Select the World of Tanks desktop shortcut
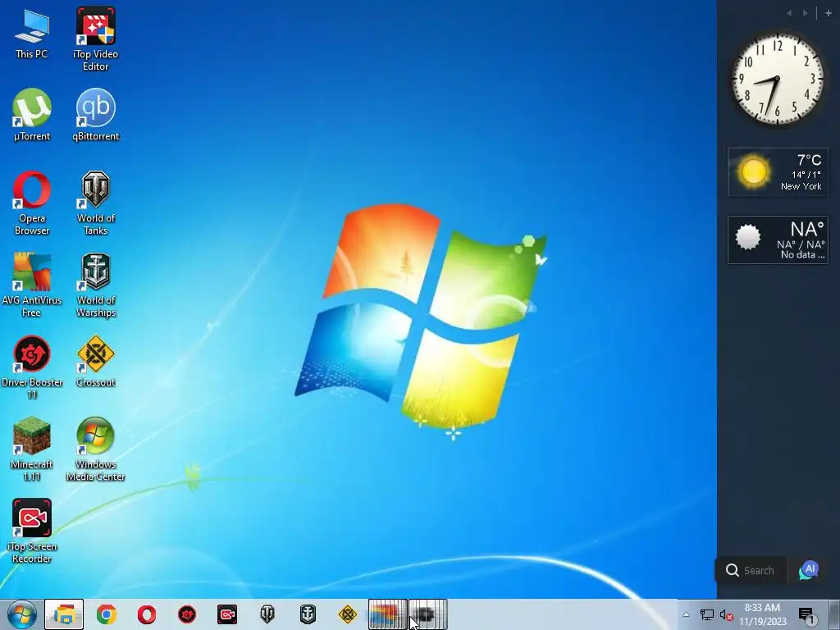 pyautogui.click(x=96, y=203)
